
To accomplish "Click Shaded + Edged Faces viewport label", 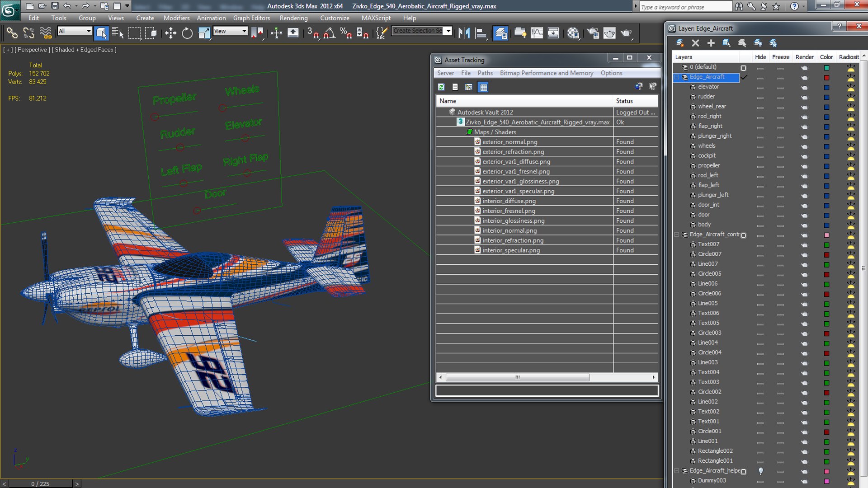I will pyautogui.click(x=84, y=50).
